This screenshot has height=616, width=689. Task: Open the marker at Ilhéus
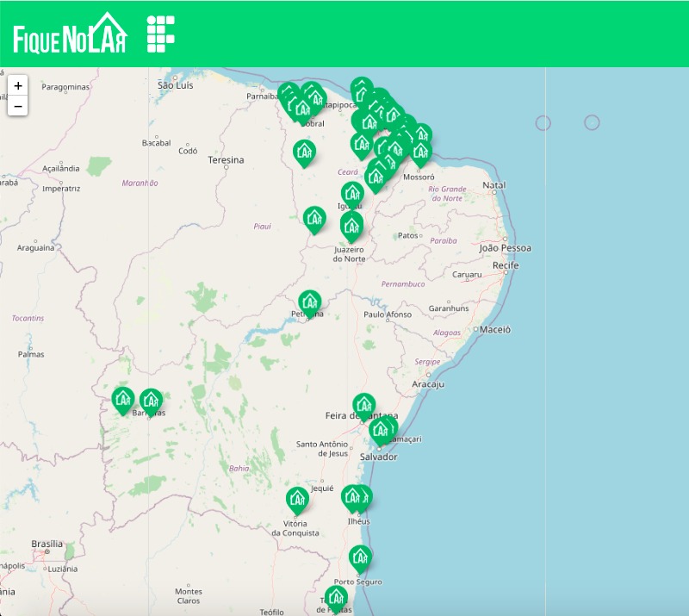[351, 496]
